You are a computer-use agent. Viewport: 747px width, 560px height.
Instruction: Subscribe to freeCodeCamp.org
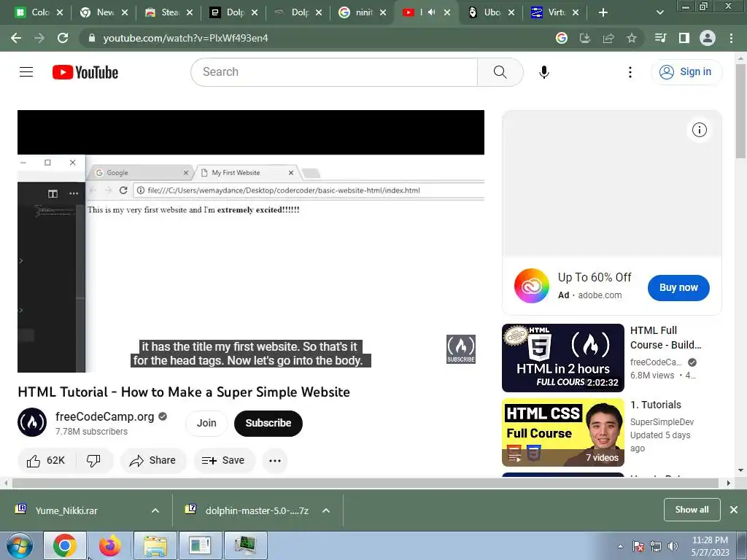268,423
